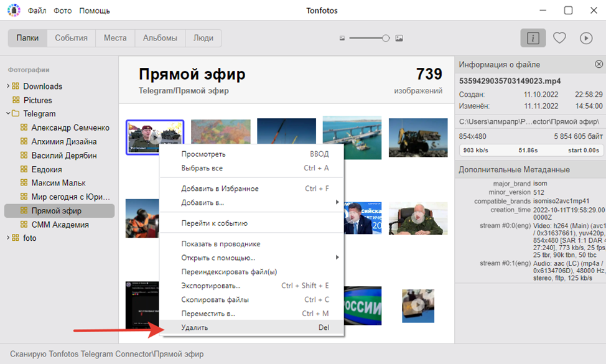Adjust the thumbnail size slider handle
This screenshot has height=364, width=606.
tap(385, 38)
